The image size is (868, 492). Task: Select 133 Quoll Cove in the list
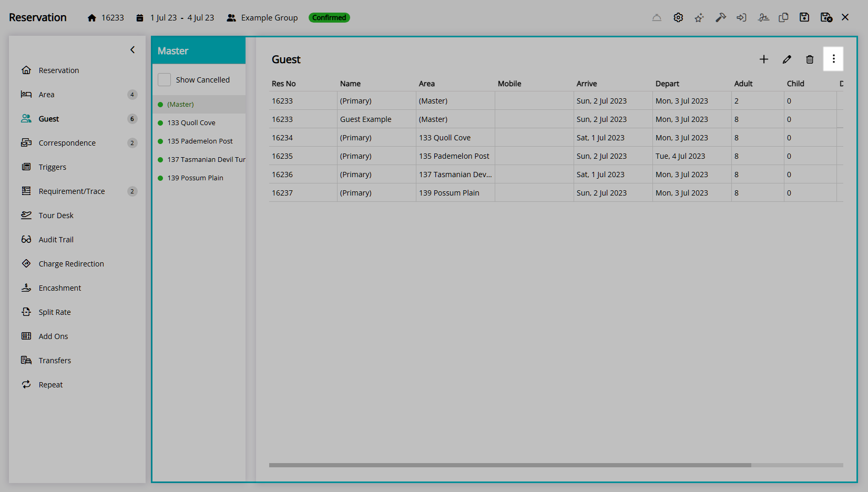(x=199, y=122)
